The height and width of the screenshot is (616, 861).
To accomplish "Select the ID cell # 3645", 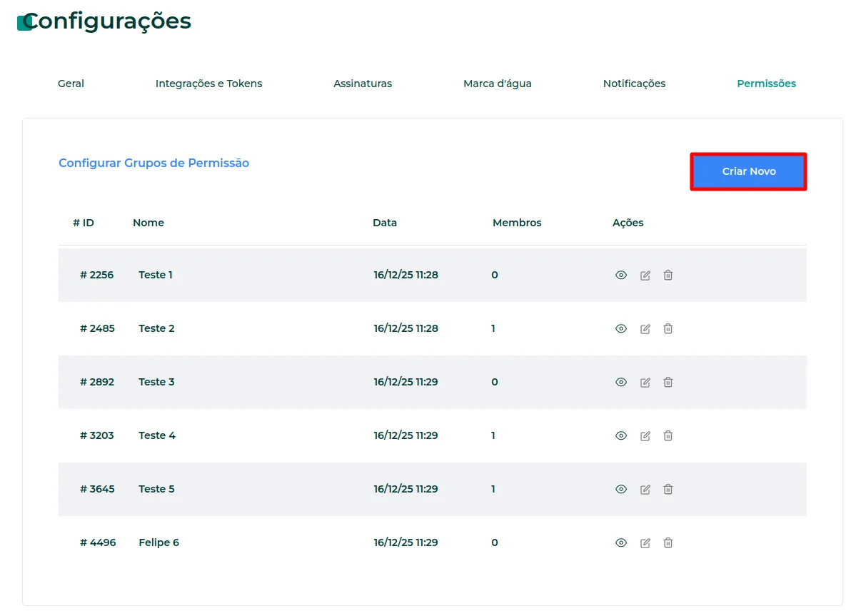I will [97, 489].
